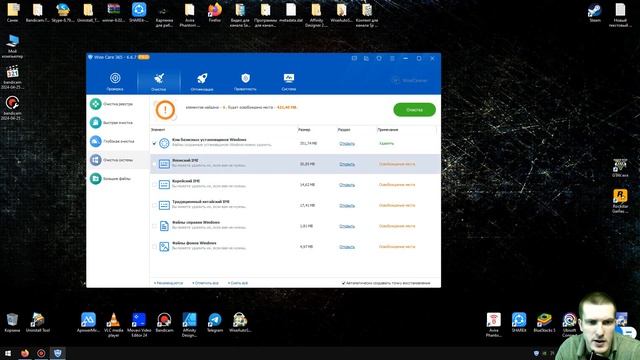Image resolution: width=640 pixels, height=360 pixels.
Task: Click the green Очистка button
Action: (414, 110)
